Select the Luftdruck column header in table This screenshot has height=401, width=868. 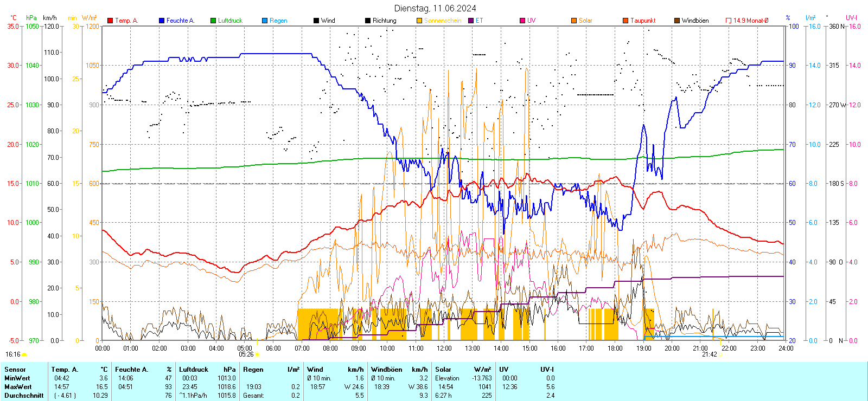[x=194, y=370]
